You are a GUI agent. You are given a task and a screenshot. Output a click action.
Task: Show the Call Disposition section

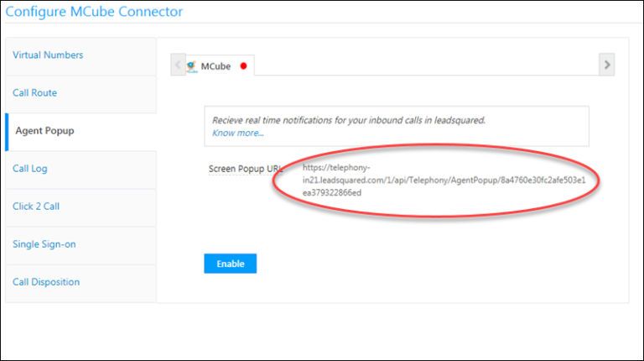pos(46,282)
